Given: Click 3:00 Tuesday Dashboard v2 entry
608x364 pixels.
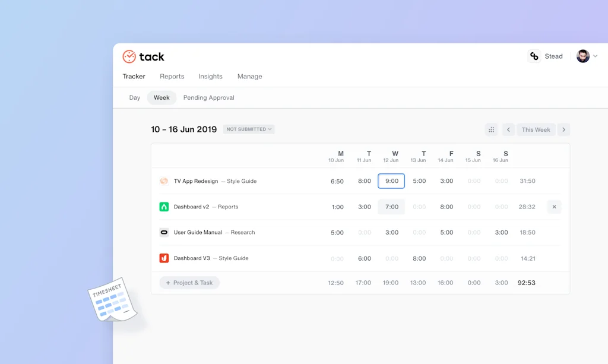Looking at the screenshot, I should (365, 207).
